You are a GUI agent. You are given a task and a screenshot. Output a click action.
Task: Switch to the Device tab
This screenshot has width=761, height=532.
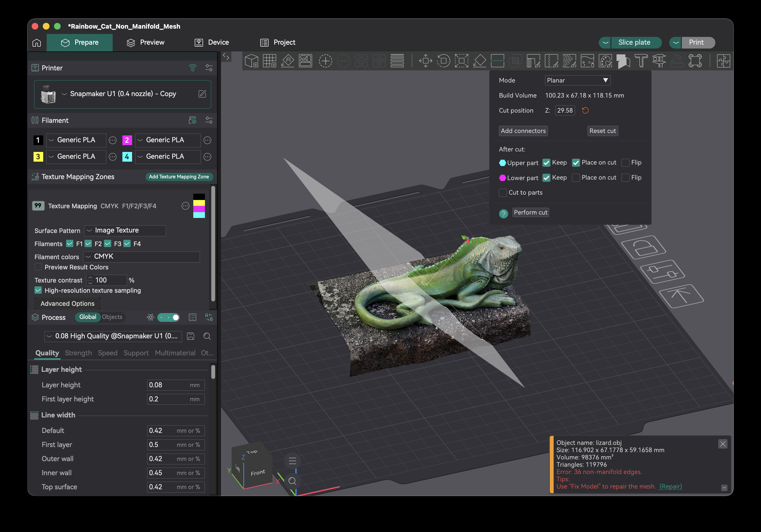click(212, 42)
